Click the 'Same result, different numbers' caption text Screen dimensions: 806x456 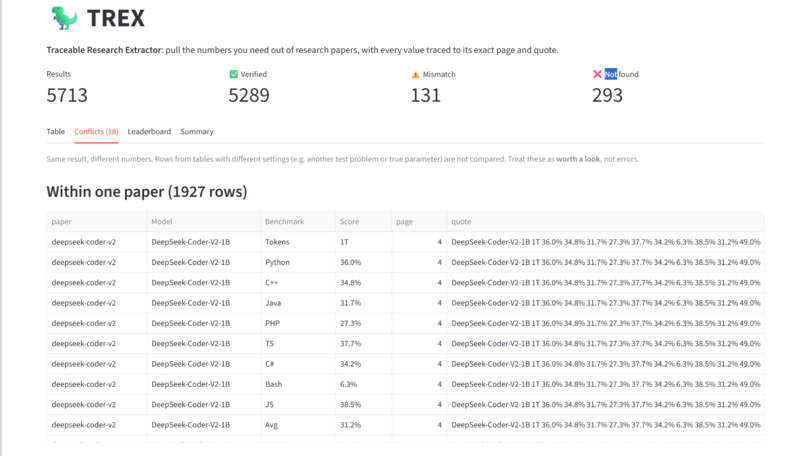[x=342, y=159]
